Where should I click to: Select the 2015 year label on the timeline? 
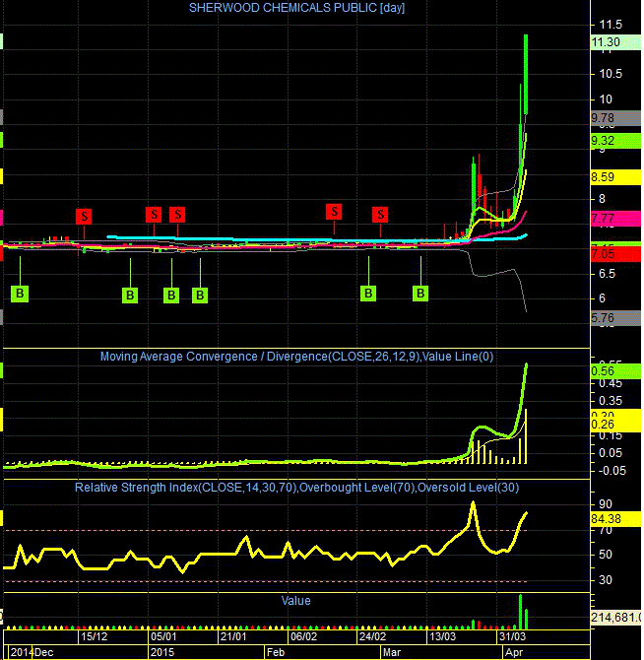162,652
